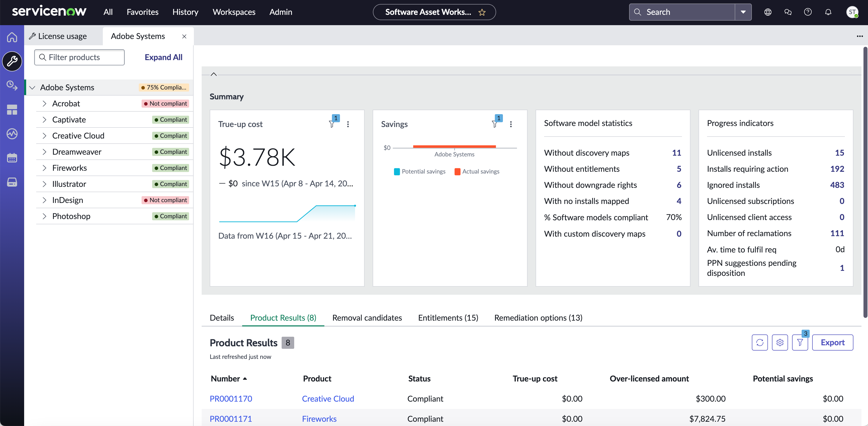
Task: Expand the InDesign product node
Action: point(44,200)
